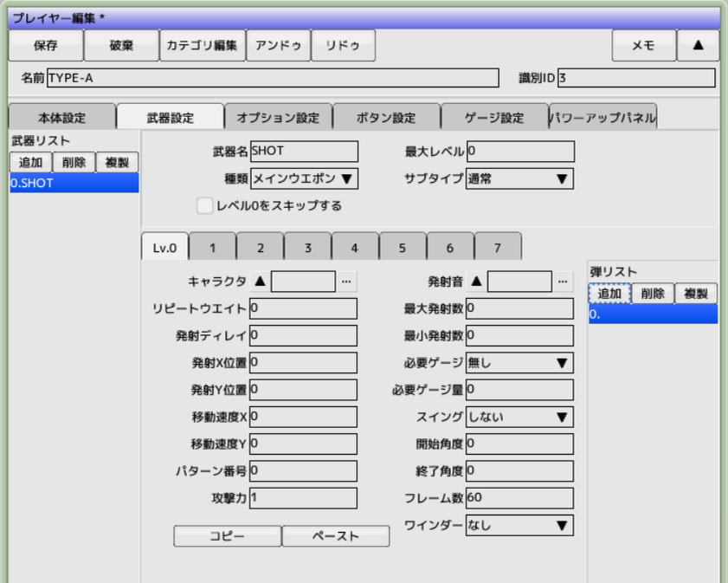Enable the レベル0をスキップする checkbox
The height and width of the screenshot is (583, 728).
[204, 205]
